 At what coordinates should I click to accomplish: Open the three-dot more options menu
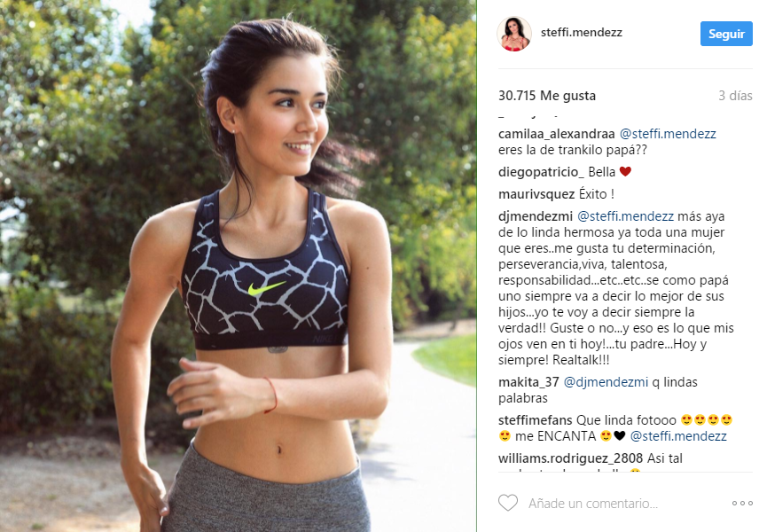pyautogui.click(x=742, y=504)
